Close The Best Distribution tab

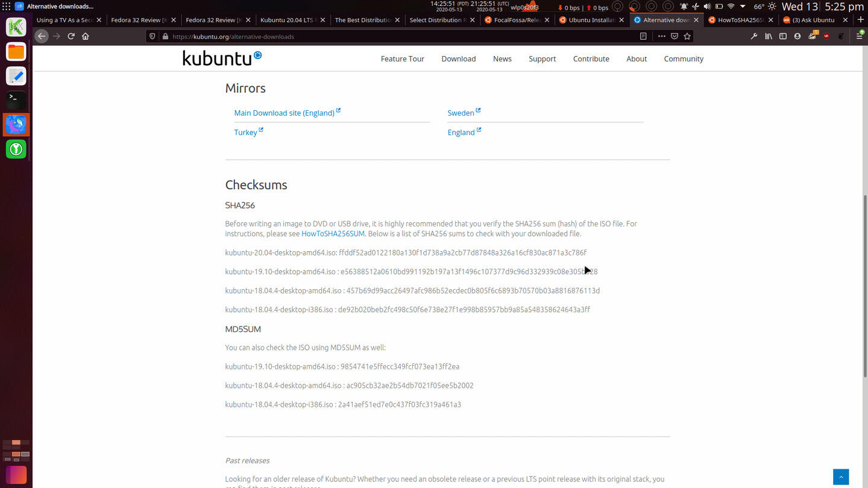click(x=397, y=20)
